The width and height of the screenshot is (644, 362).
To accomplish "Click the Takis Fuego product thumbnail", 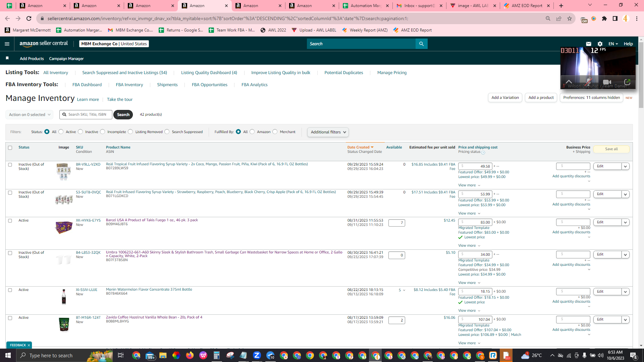I will click(x=64, y=227).
